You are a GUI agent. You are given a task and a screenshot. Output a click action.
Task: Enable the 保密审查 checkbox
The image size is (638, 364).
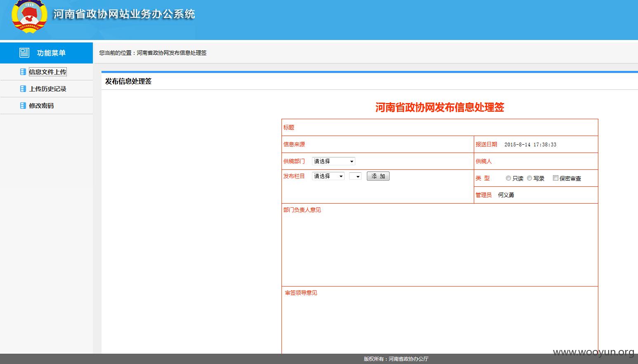click(x=555, y=178)
